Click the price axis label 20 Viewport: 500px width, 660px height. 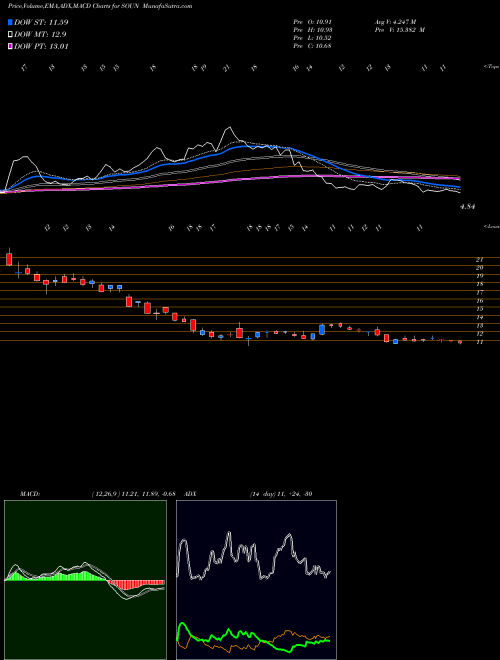click(479, 268)
